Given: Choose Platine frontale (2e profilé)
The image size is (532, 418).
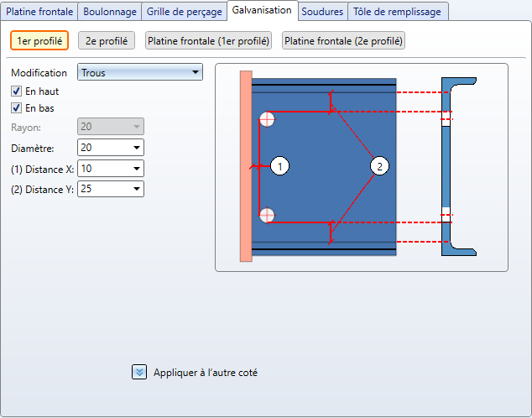Looking at the screenshot, I should point(343,41).
